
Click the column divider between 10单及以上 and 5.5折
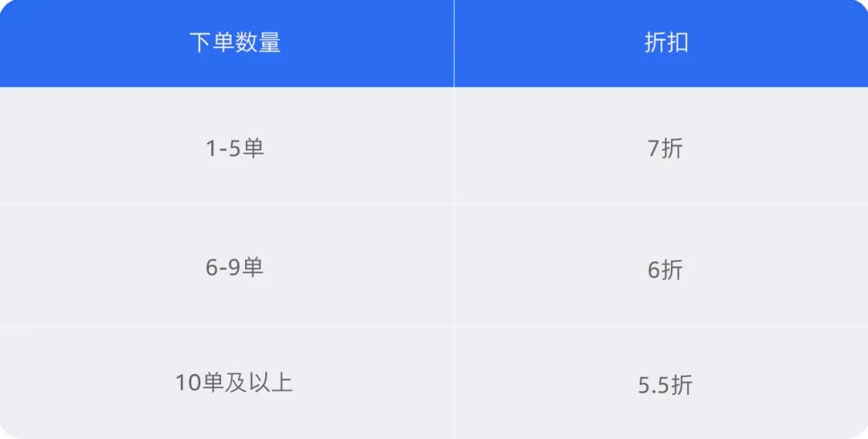[x=454, y=383]
